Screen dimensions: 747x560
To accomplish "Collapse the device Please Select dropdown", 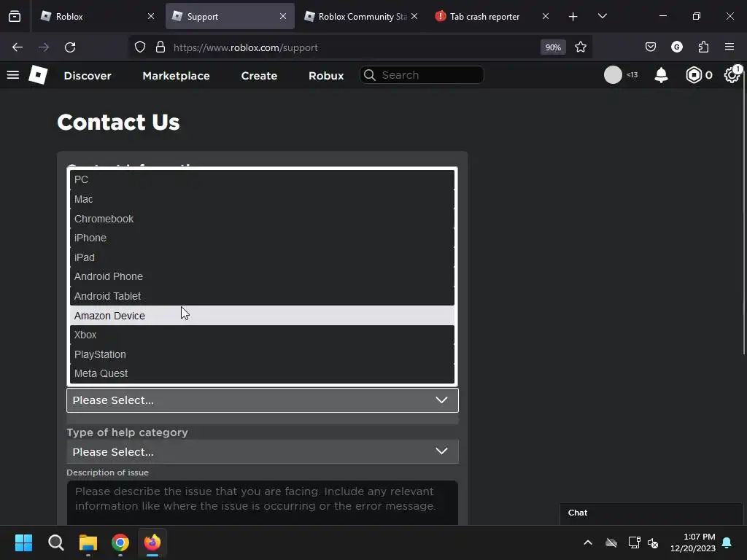I will (263, 400).
